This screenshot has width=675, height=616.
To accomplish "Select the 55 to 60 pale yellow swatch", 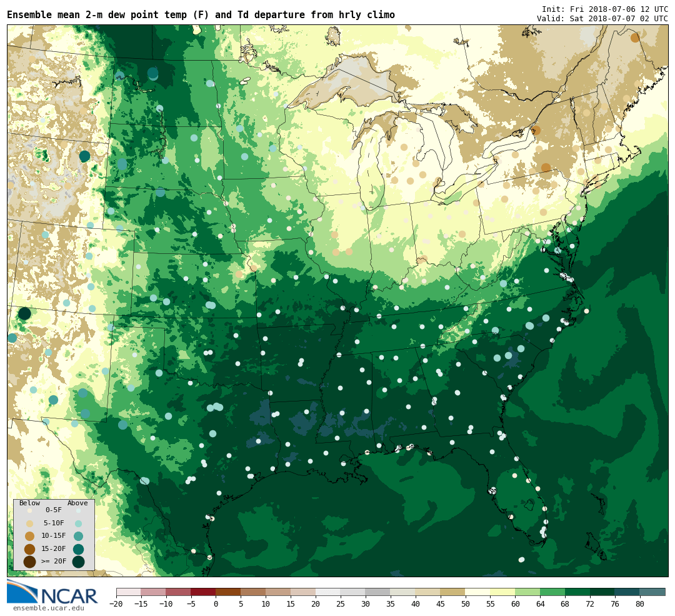I will tap(502, 592).
